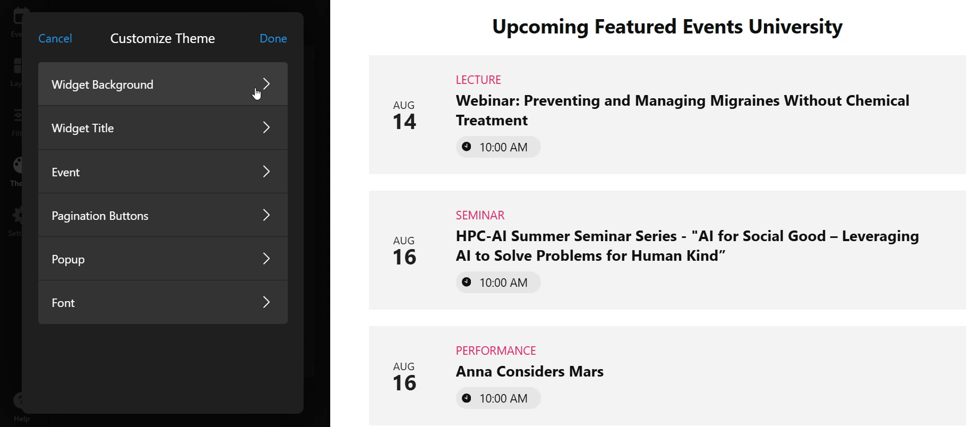Cancel the Customize Theme dialog
980x427 pixels.
[55, 38]
